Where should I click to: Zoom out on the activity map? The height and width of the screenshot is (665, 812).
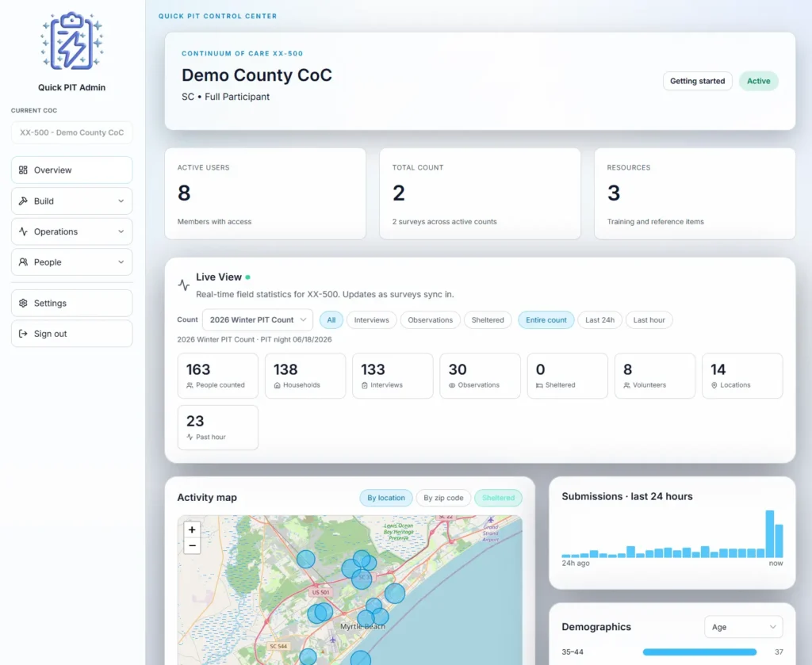click(192, 546)
